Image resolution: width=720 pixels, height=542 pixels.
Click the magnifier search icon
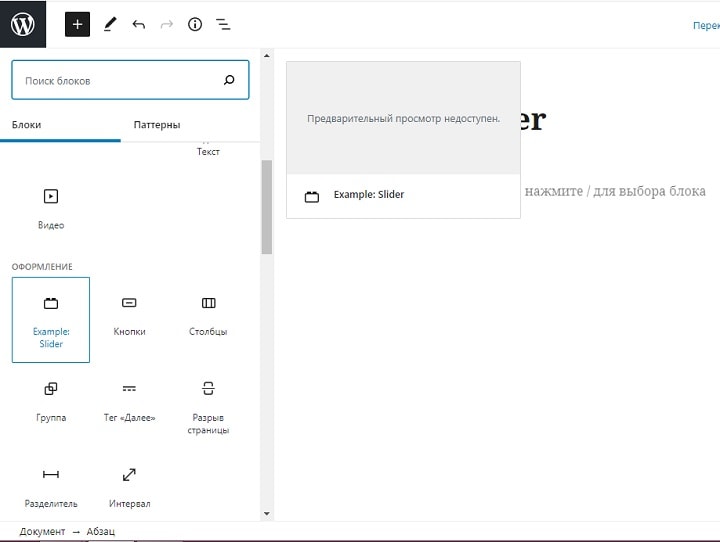229,80
